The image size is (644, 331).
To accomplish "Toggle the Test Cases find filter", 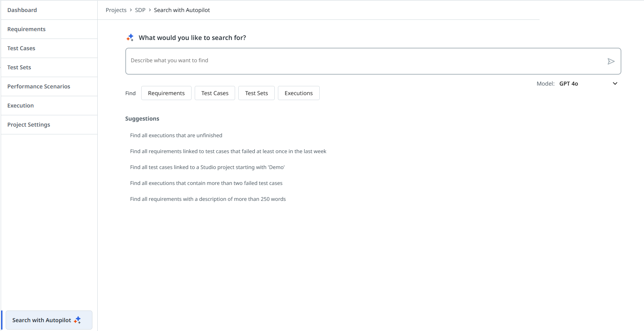I will tap(215, 93).
